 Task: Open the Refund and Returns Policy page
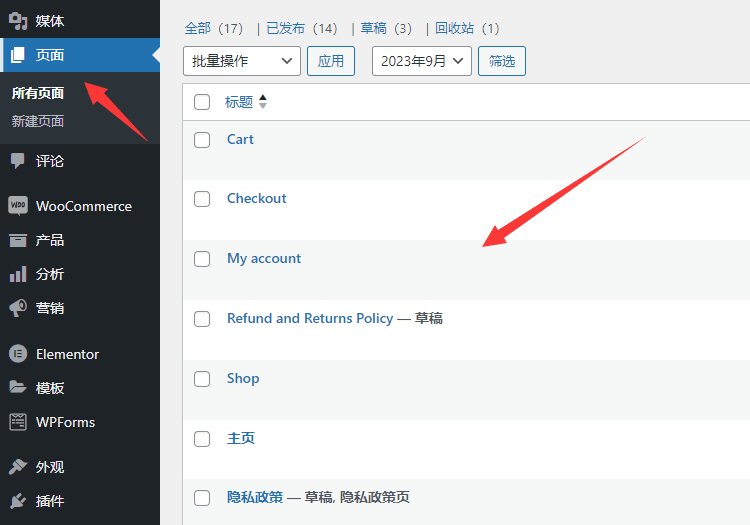(x=310, y=318)
